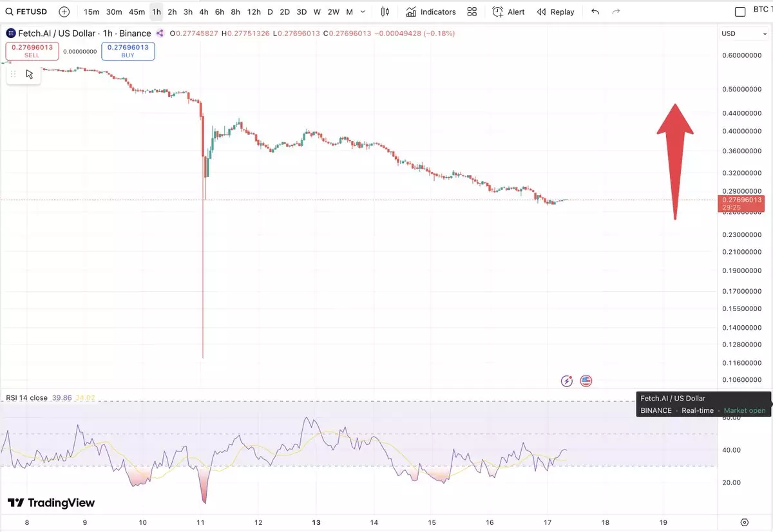Click the redo arrow
The image size is (773, 532).
point(616,12)
